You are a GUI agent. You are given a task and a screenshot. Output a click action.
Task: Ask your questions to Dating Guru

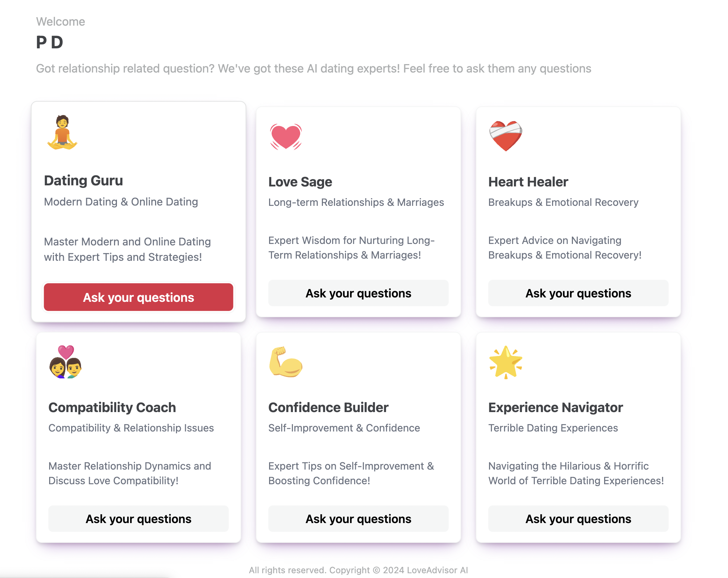coord(139,297)
